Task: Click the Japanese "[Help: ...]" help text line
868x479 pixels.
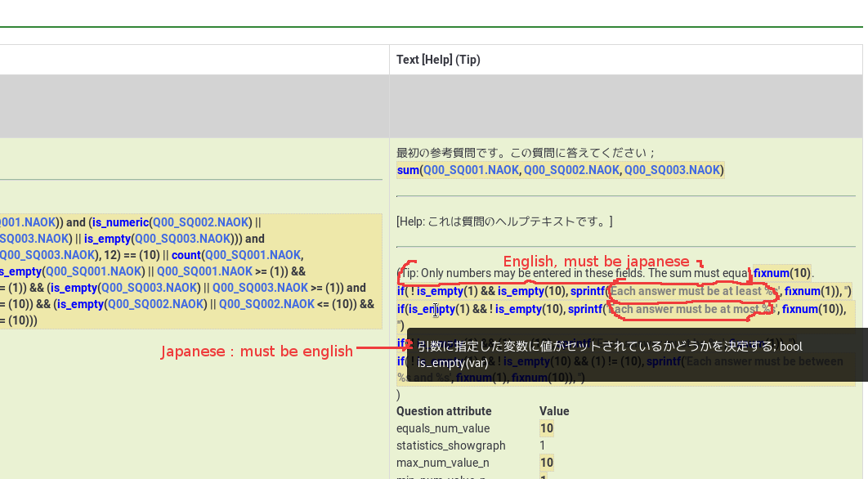Action: pos(504,222)
